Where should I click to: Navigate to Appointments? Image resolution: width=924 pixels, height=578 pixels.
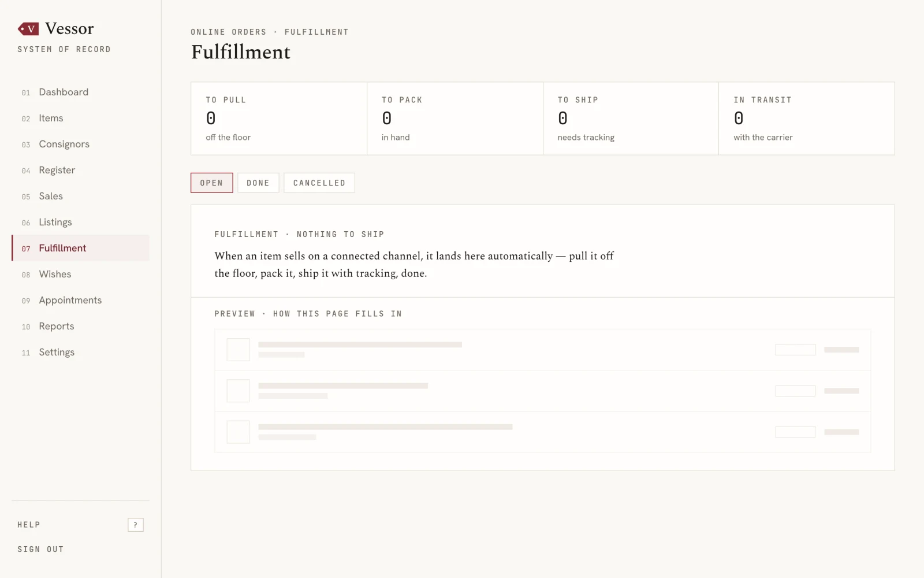click(80, 300)
